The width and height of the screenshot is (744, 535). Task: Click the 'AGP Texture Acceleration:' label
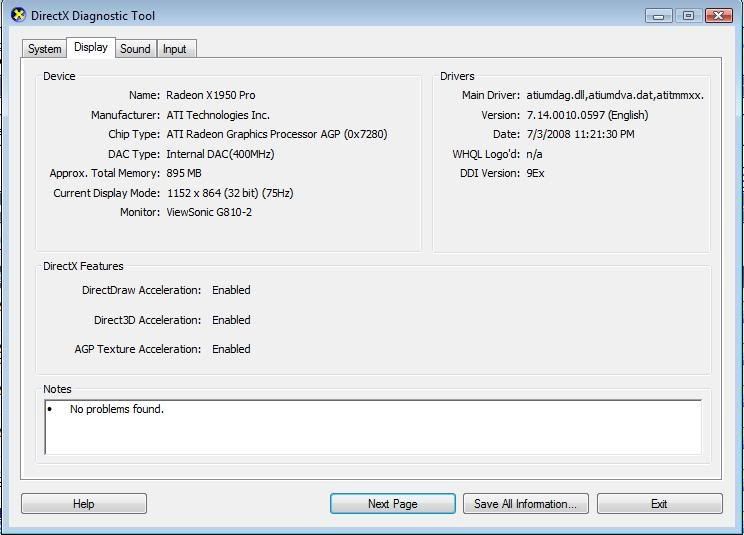[x=138, y=349]
